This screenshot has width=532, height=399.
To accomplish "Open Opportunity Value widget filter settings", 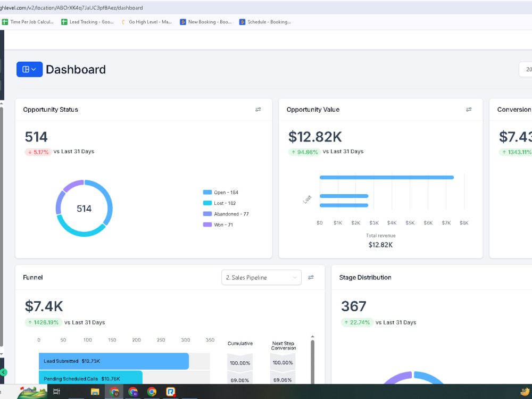I will point(469,109).
